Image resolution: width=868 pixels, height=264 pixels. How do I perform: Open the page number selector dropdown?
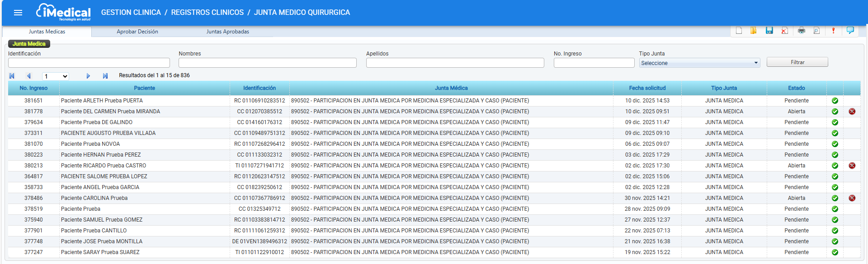click(x=55, y=76)
